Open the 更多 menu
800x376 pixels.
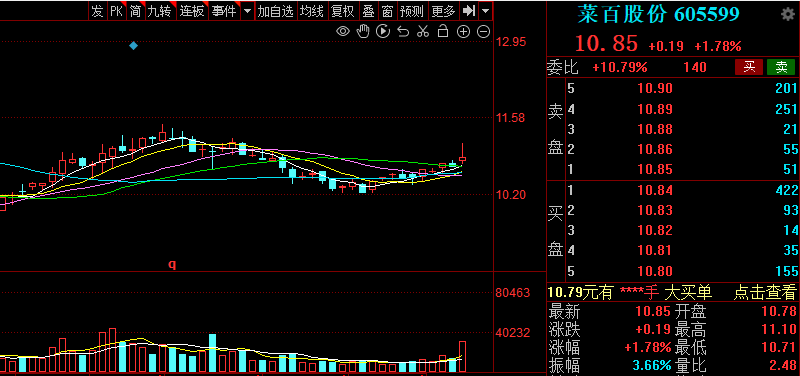coord(443,11)
